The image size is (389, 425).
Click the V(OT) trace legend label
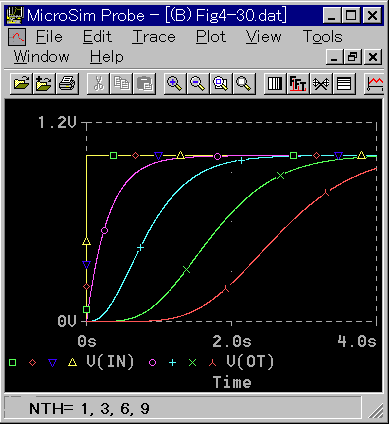coord(250,362)
